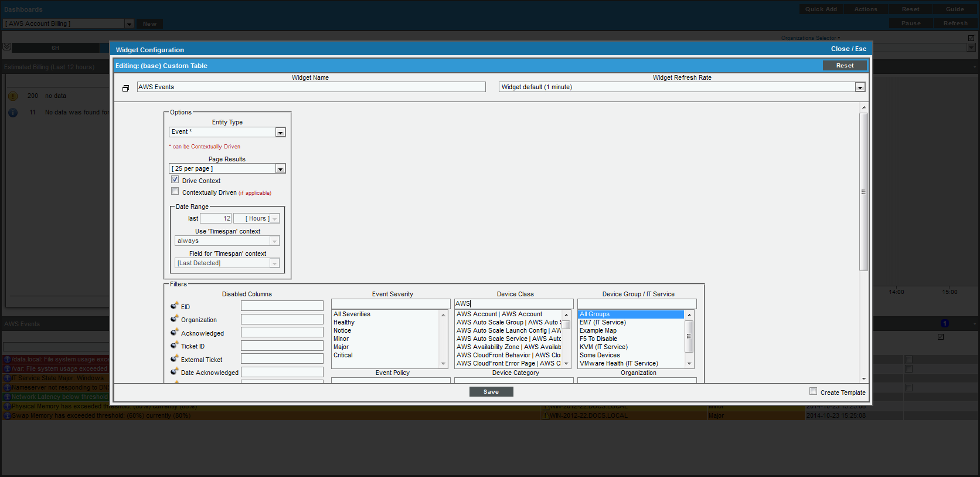Viewport: 980px width, 477px height.
Task: Open the Last Detected field dropdown
Action: coord(227,263)
